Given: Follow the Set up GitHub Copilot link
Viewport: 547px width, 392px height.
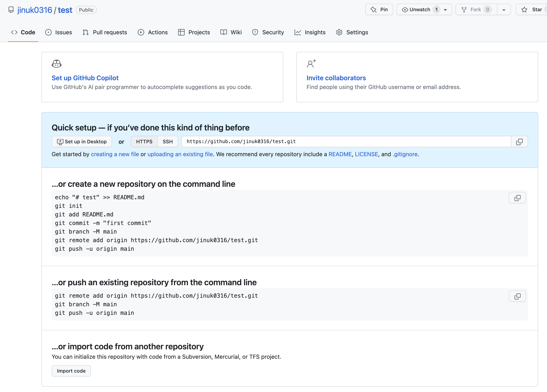Looking at the screenshot, I should coord(85,78).
